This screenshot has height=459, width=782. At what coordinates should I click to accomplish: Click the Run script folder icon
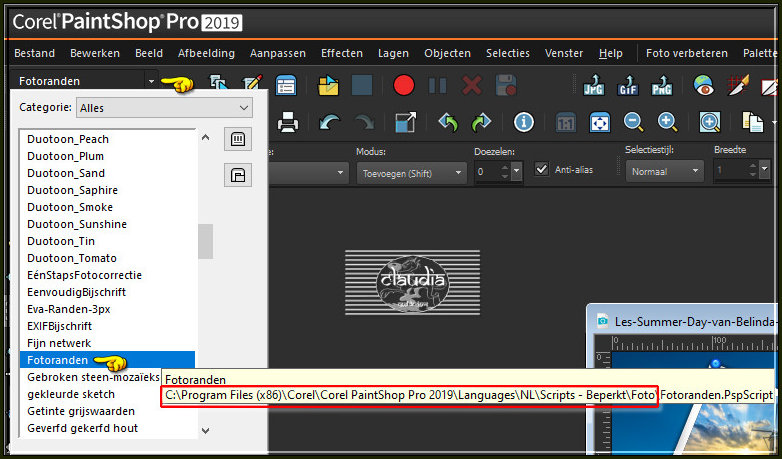click(x=328, y=85)
